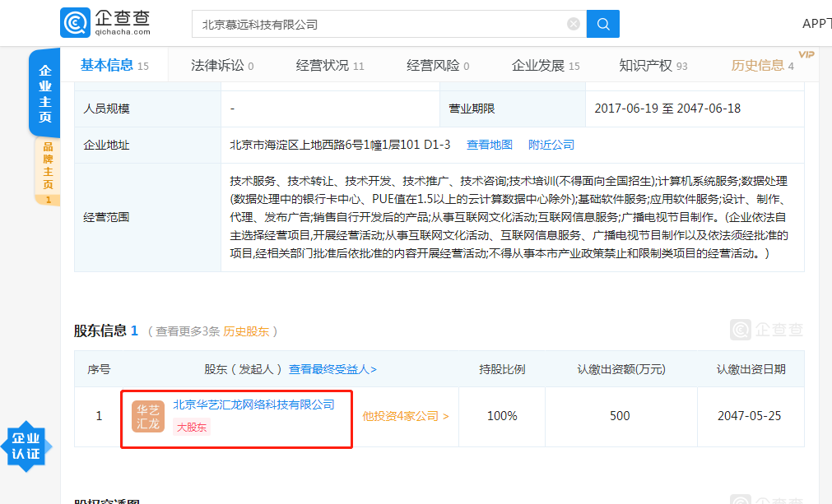Click the 500 subscribed capital cell
832x504 pixels.
coord(621,416)
